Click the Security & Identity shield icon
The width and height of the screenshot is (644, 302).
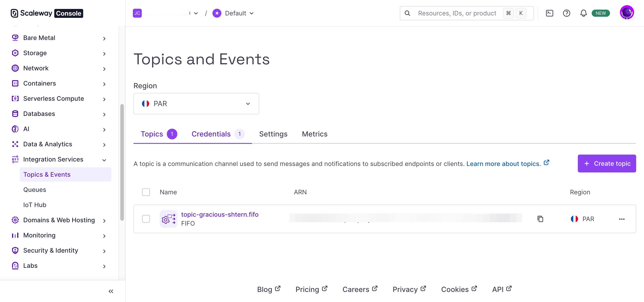[15, 251]
